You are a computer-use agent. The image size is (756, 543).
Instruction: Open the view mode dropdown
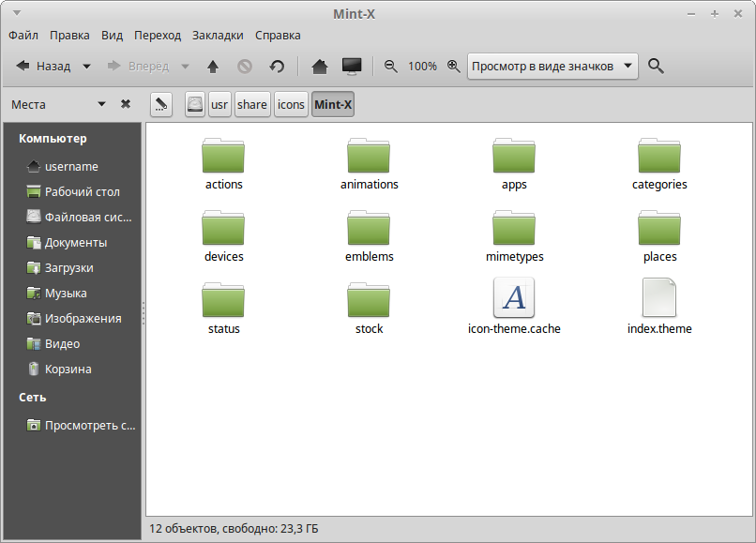click(x=552, y=67)
